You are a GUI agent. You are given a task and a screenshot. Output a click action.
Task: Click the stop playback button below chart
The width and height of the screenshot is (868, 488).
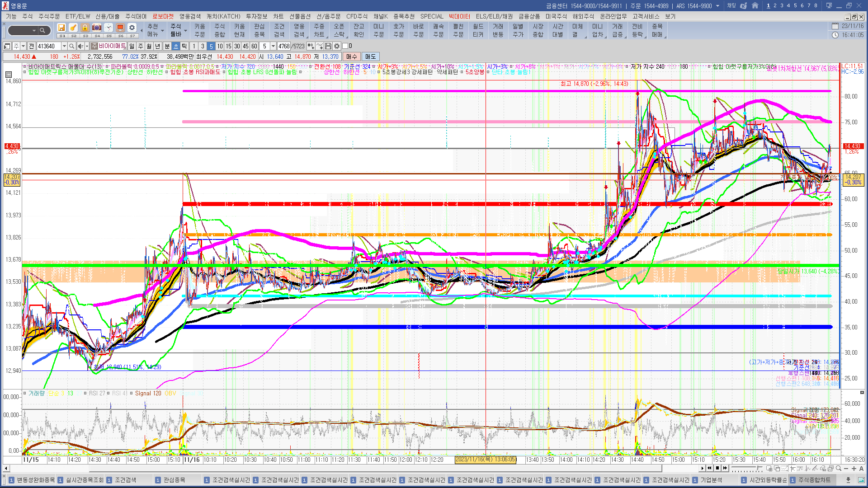click(717, 469)
